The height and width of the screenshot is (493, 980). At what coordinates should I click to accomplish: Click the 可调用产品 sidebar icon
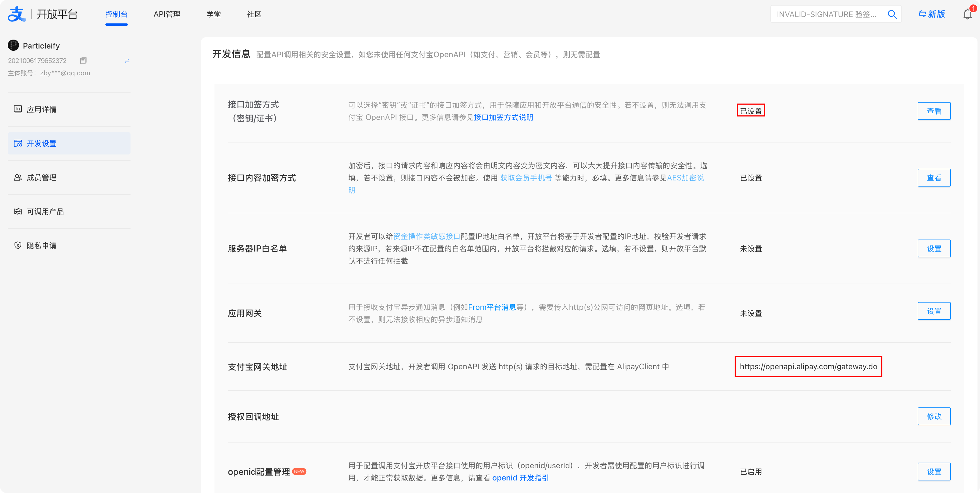click(x=18, y=211)
